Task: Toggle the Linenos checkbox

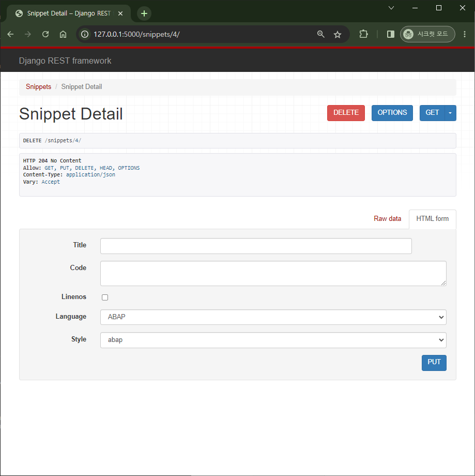Action: tap(105, 297)
